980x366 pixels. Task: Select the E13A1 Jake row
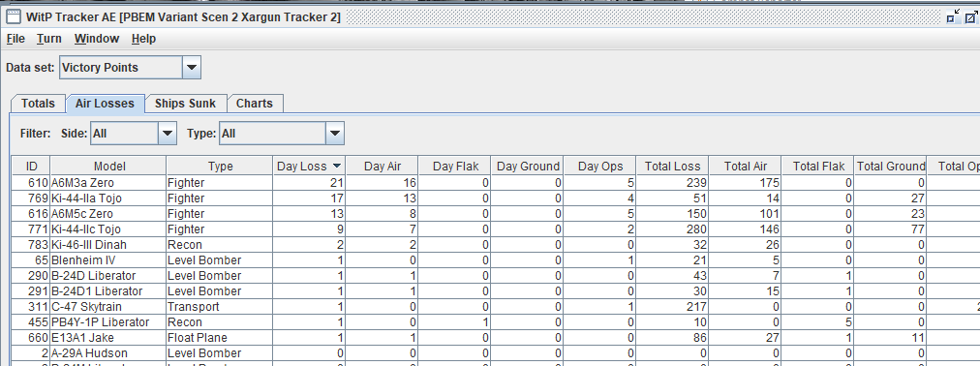496,338
